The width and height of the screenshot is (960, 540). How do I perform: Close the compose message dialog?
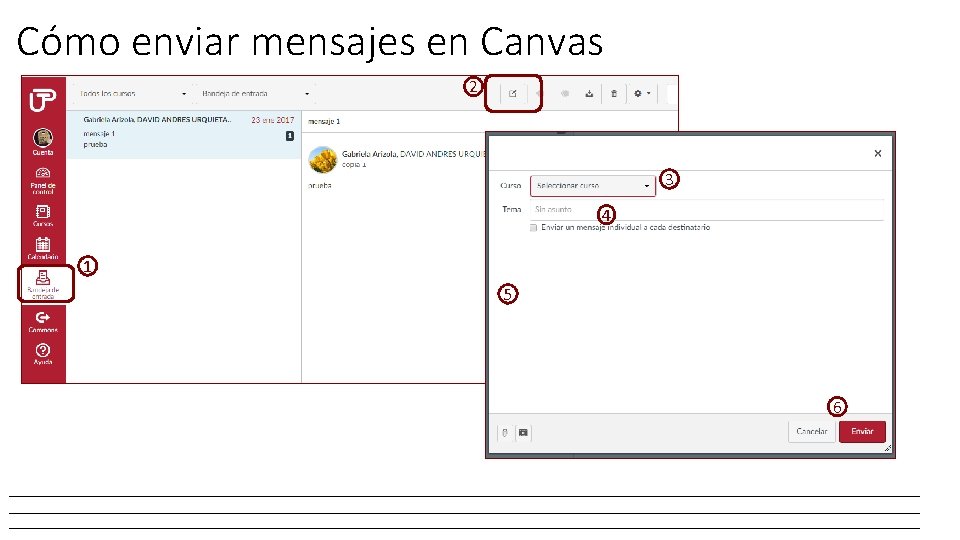[878, 153]
